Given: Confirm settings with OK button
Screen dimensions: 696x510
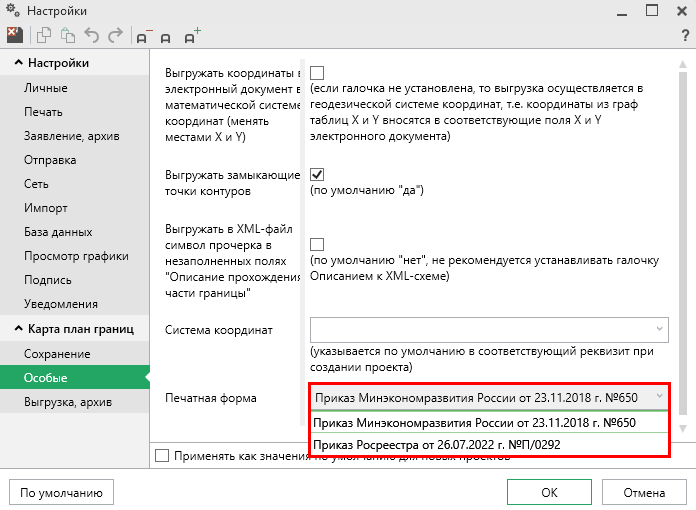Looking at the screenshot, I should (x=549, y=492).
